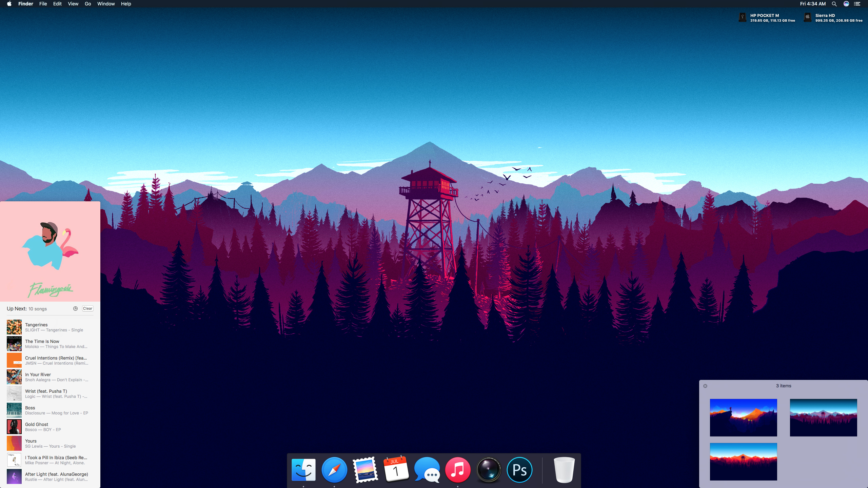
Task: Open the Apple menu
Action: point(9,4)
